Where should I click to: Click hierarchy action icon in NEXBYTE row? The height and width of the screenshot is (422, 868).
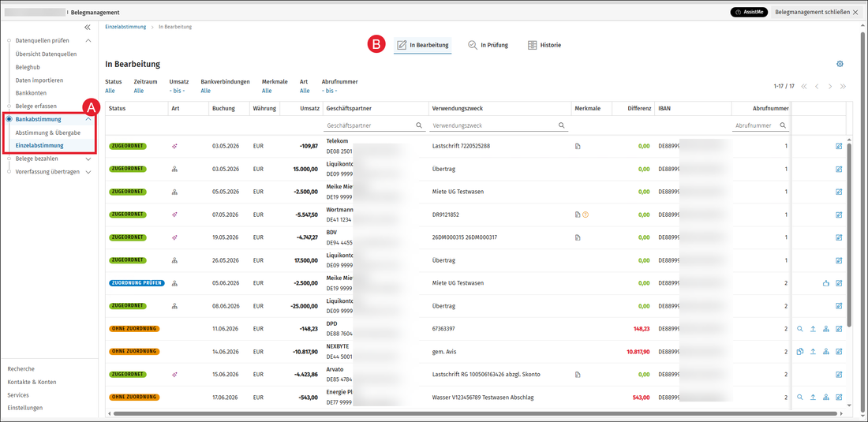(x=826, y=351)
